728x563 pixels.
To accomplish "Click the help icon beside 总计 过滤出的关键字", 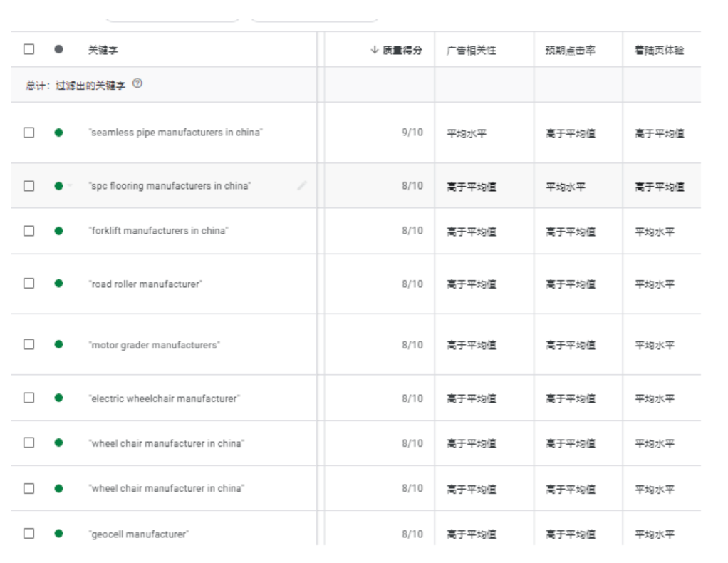I will click(x=137, y=84).
